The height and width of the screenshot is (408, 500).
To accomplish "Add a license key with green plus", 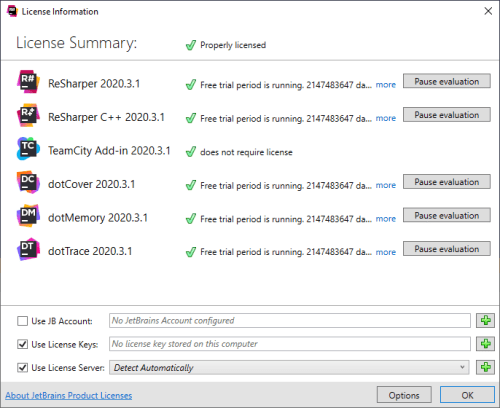I will 485,344.
